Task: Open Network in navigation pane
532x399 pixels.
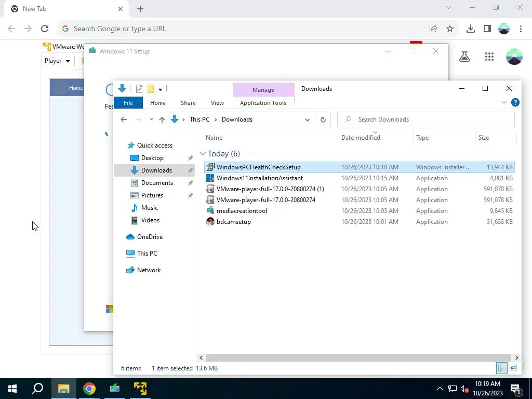Action: point(143,270)
